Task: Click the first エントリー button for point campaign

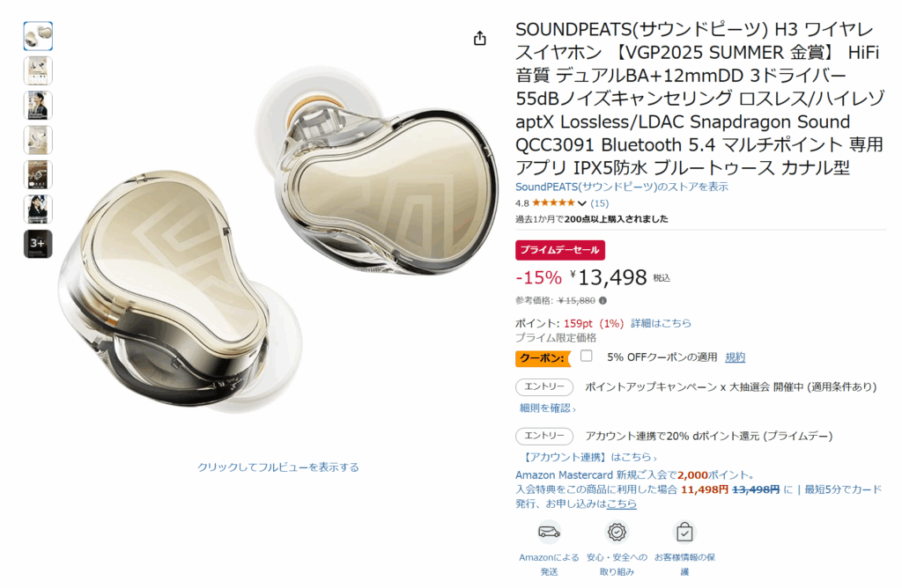Action: (x=544, y=386)
